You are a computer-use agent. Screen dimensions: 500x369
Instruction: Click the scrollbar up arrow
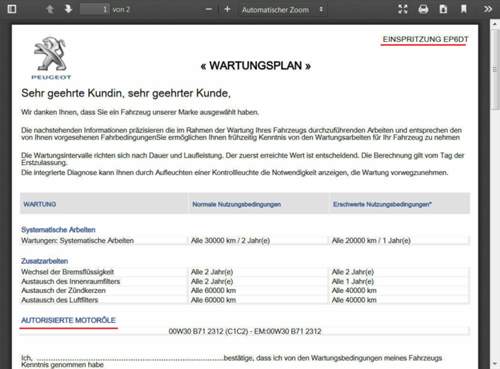pyautogui.click(x=495, y=23)
